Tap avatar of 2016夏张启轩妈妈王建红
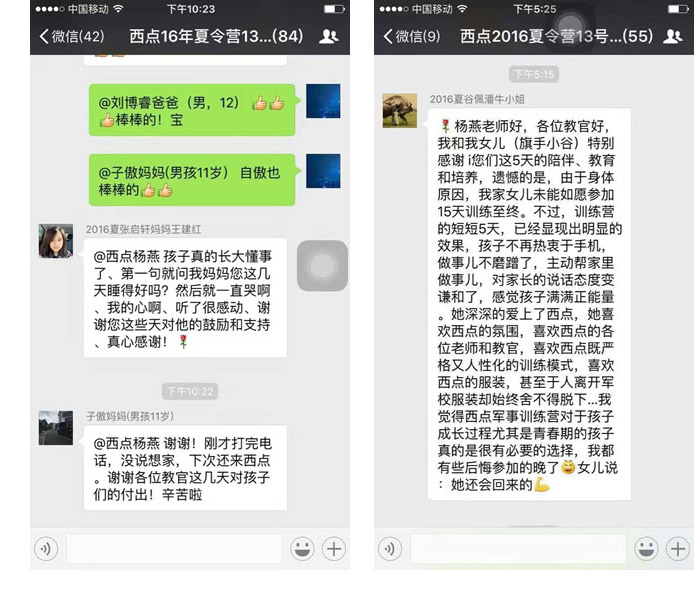This screenshot has height=600, width=700. point(56,241)
